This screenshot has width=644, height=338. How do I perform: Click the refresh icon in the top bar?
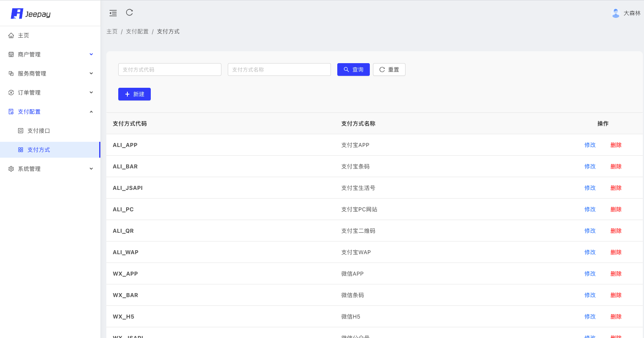pyautogui.click(x=129, y=13)
